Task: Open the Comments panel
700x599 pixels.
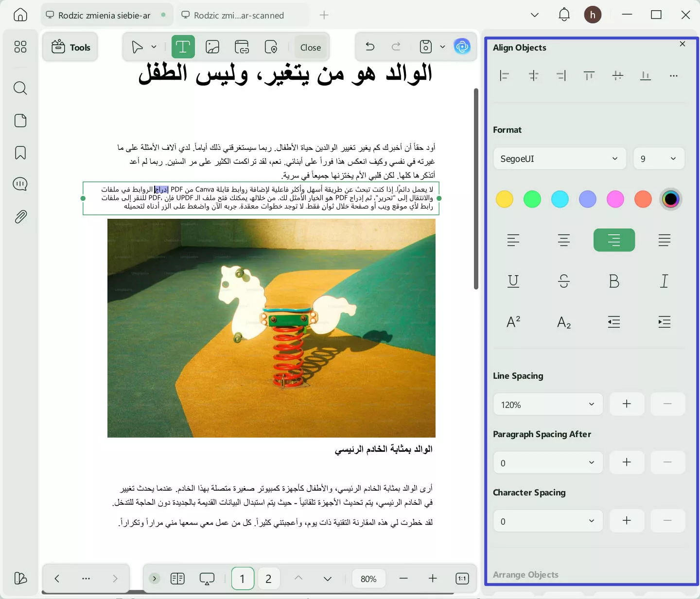Action: (20, 184)
